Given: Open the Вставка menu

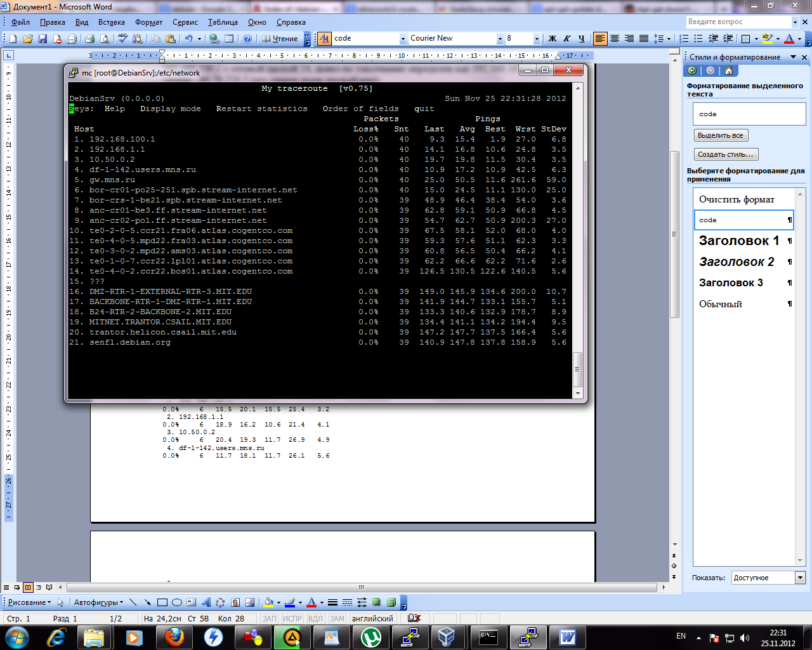Looking at the screenshot, I should (112, 22).
